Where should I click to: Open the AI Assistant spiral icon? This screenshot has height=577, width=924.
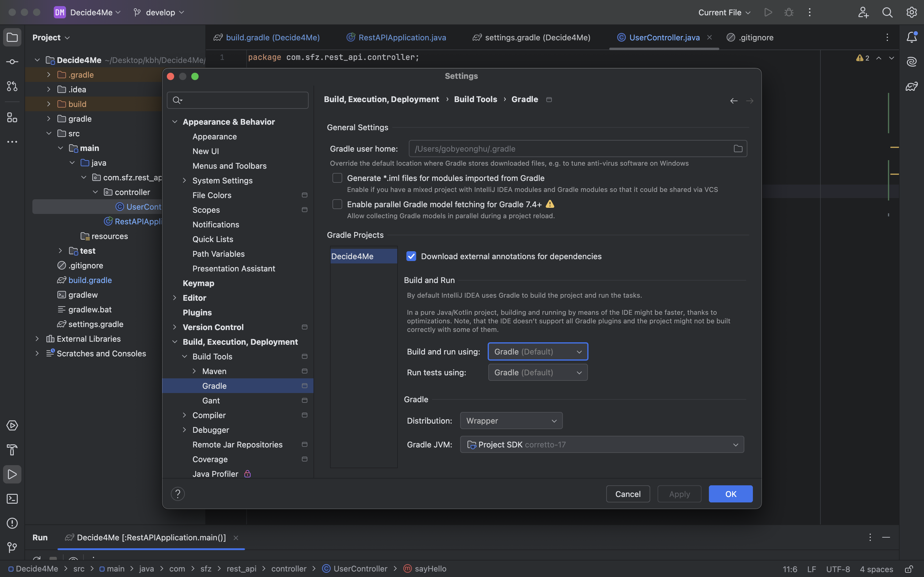pyautogui.click(x=912, y=61)
